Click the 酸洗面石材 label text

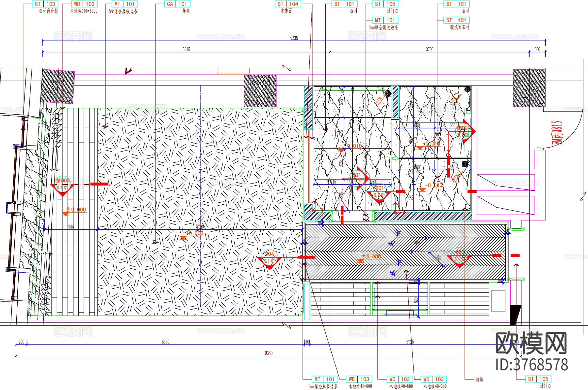coord(460,27)
